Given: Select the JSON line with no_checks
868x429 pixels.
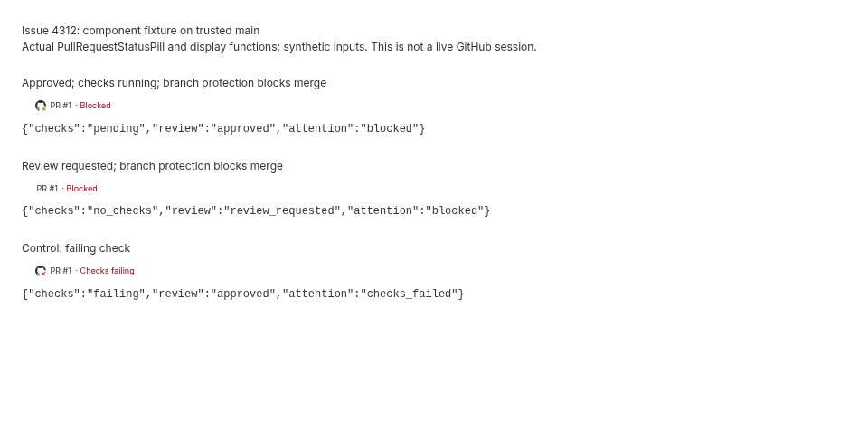Looking at the screenshot, I should [256, 210].
